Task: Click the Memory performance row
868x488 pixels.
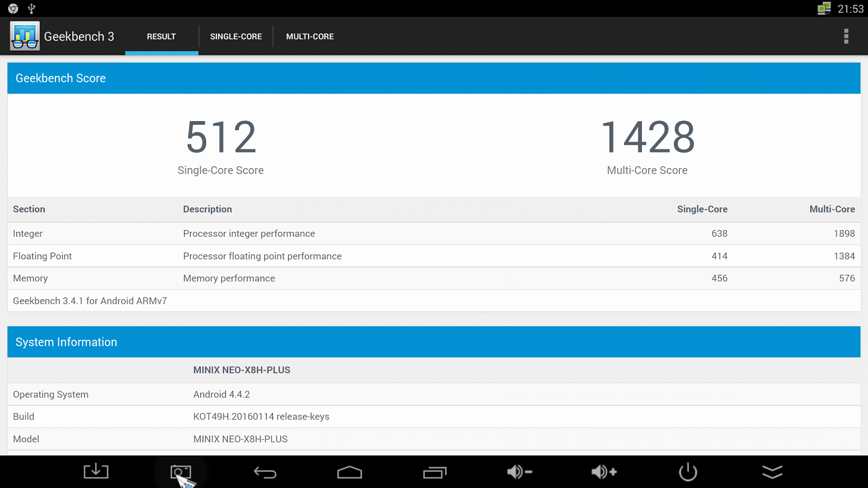Action: point(433,278)
